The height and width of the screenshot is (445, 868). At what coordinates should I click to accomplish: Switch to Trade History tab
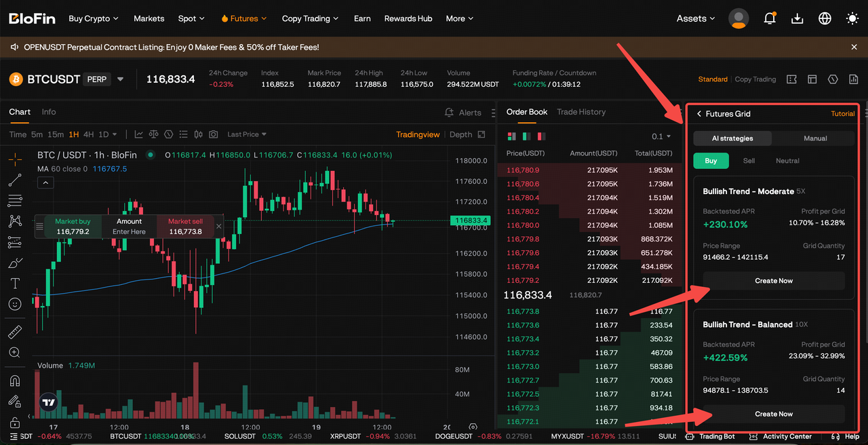[x=581, y=112]
